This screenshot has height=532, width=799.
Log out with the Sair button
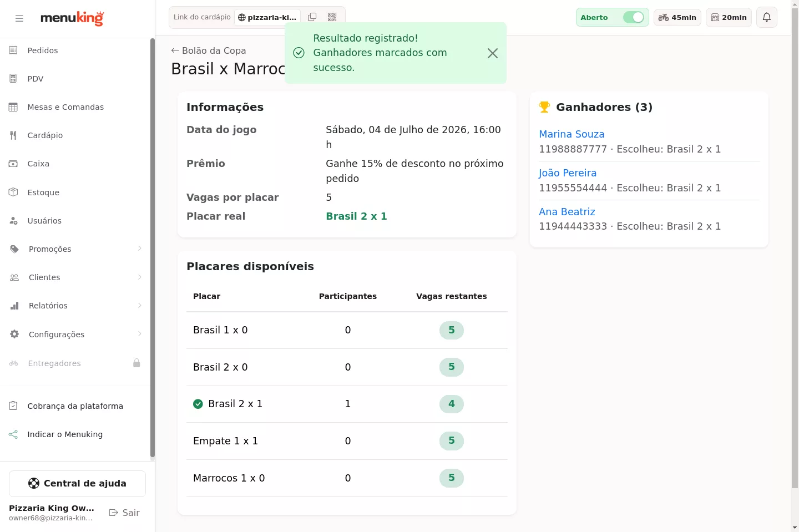(124, 513)
